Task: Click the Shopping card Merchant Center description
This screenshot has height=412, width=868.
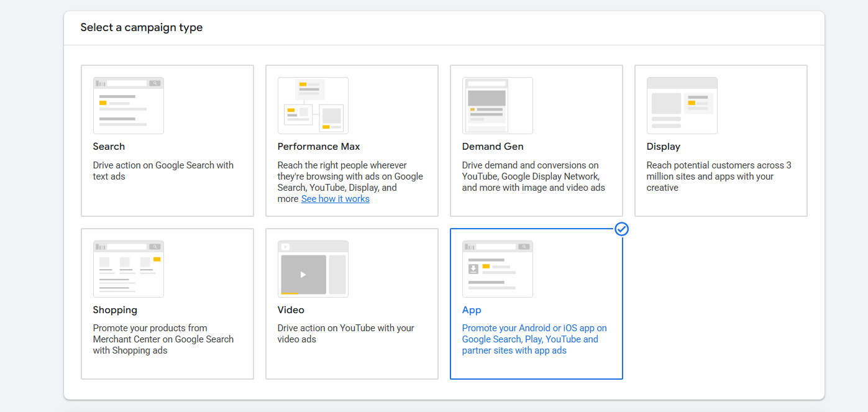Action: tap(163, 339)
